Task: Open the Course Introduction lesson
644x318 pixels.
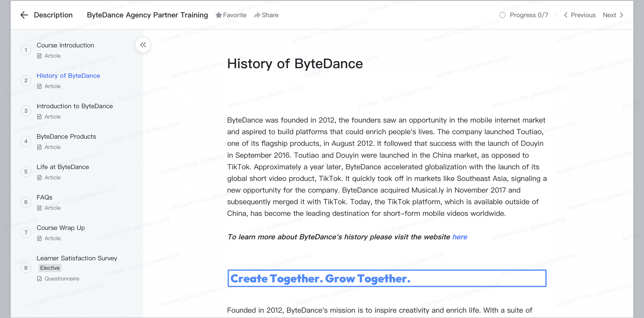Action: click(x=65, y=45)
